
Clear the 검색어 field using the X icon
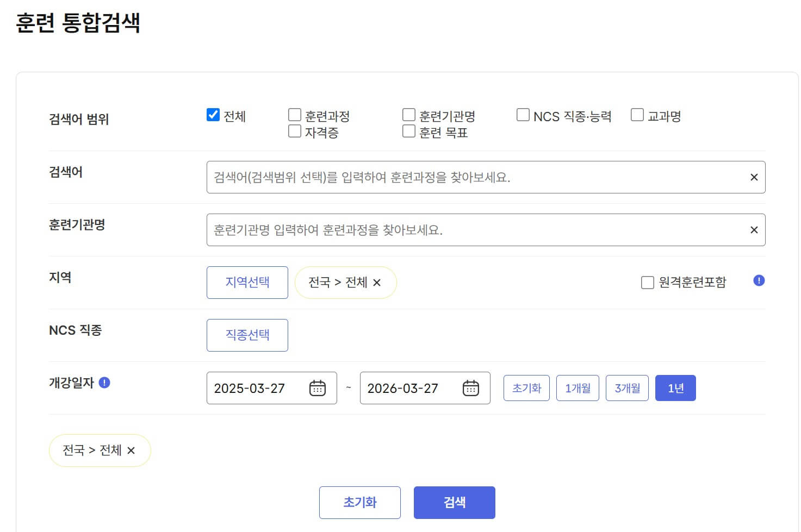coord(754,177)
